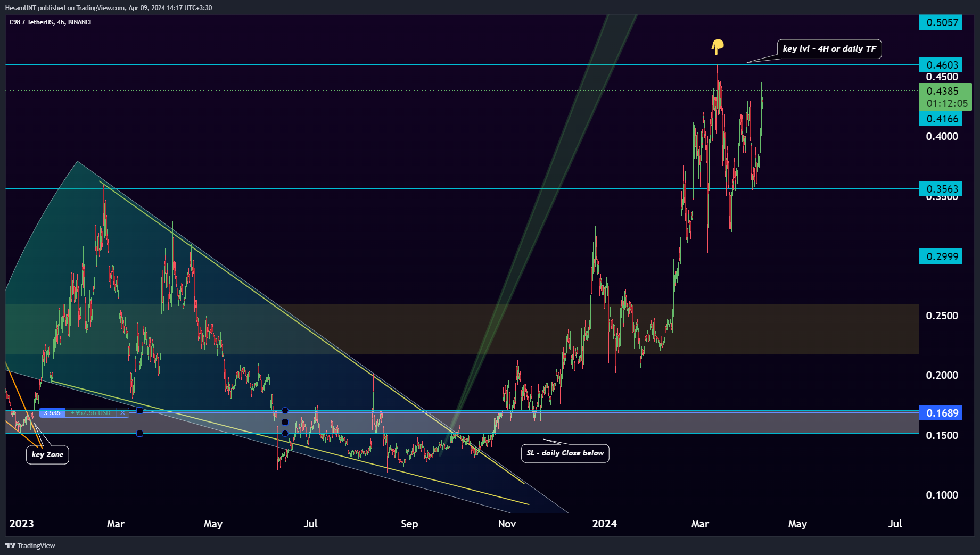Click the 2024 time axis label
980x555 pixels.
[605, 524]
